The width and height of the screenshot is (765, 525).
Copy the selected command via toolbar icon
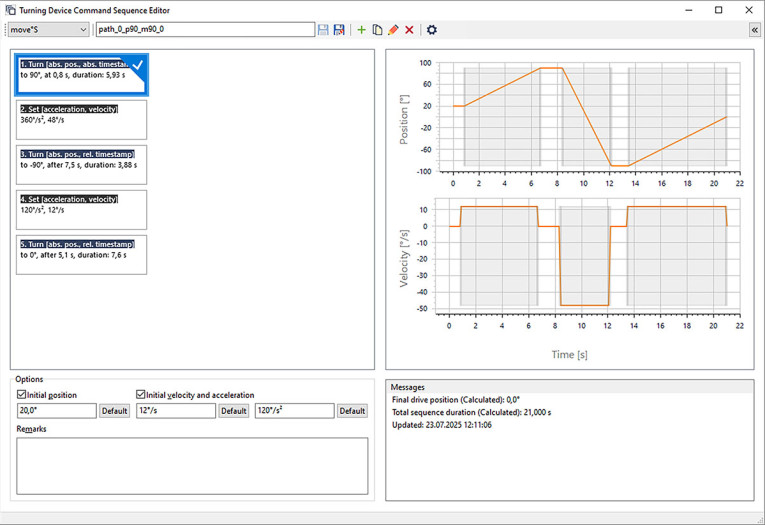(x=377, y=30)
